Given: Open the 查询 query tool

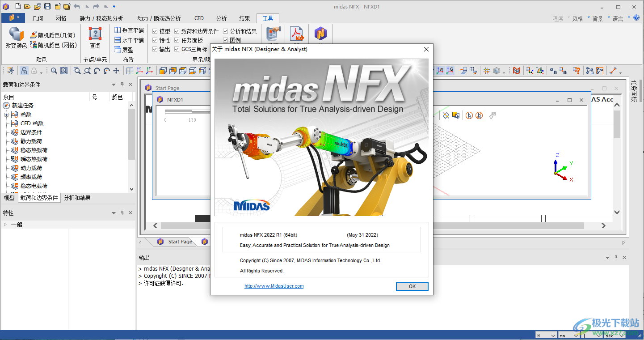Looking at the screenshot, I should (x=95, y=38).
